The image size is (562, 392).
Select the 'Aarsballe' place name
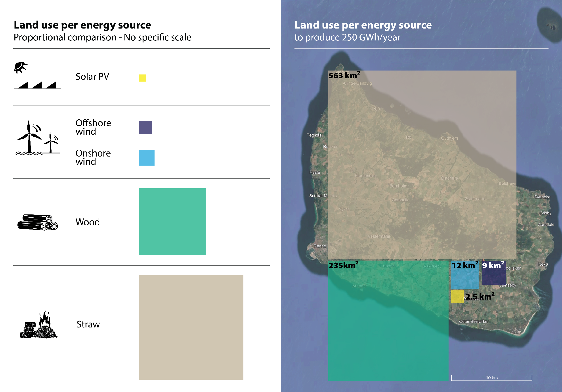click(401, 200)
